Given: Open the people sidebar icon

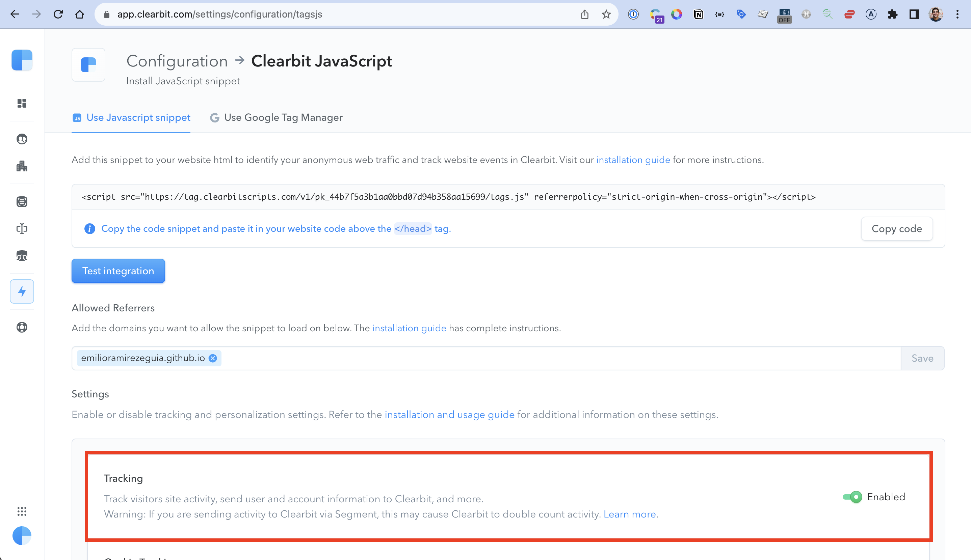Looking at the screenshot, I should tap(22, 139).
